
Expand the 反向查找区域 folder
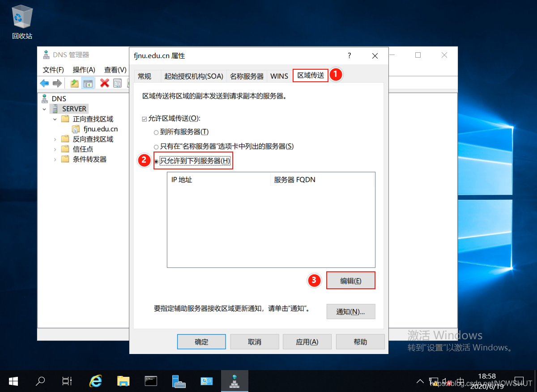pyautogui.click(x=55, y=139)
